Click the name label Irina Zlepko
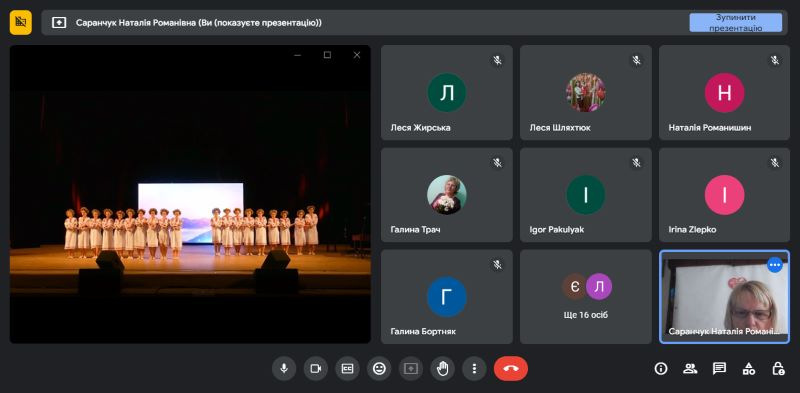800x393 pixels. (x=692, y=230)
